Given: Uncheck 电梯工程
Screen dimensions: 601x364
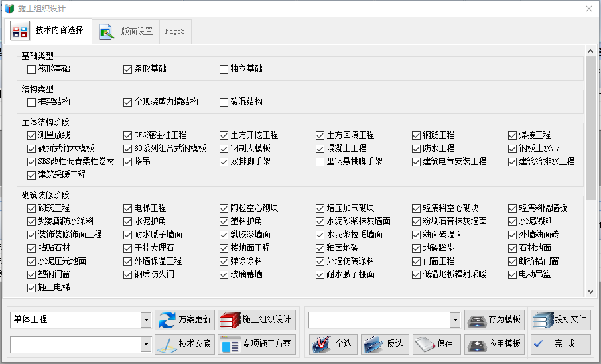Looking at the screenshot, I should (127, 208).
